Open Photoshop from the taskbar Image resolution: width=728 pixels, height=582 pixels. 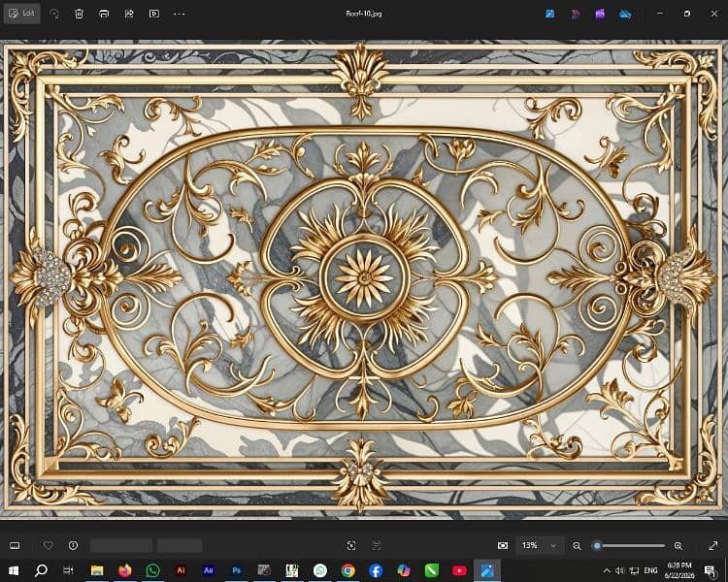click(237, 570)
